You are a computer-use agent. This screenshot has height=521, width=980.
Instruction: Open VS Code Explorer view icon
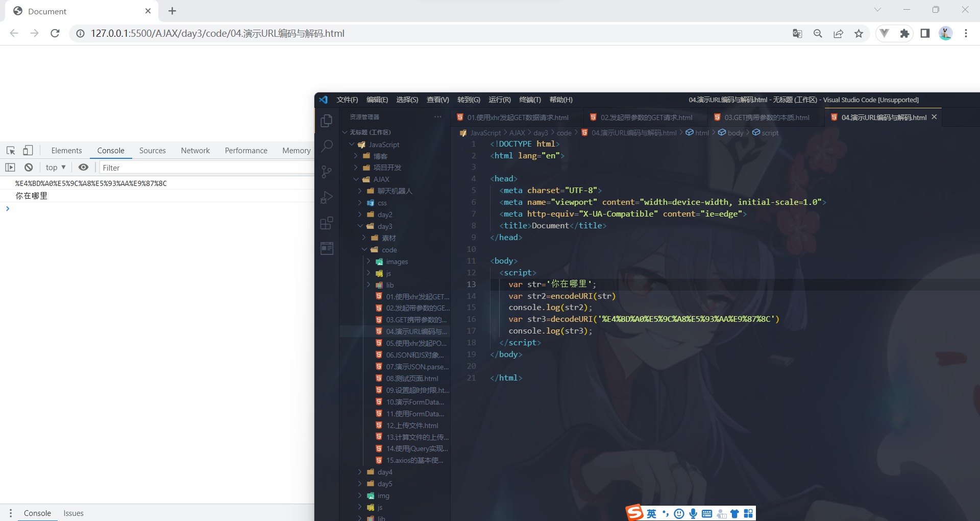tap(327, 121)
